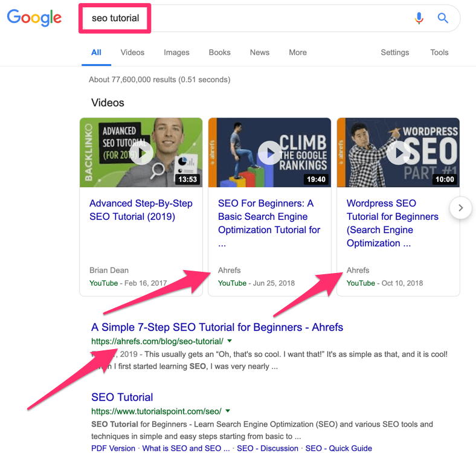Open the SEO Tutorial tutorialspoint result
The height and width of the screenshot is (453, 476).
point(122,397)
